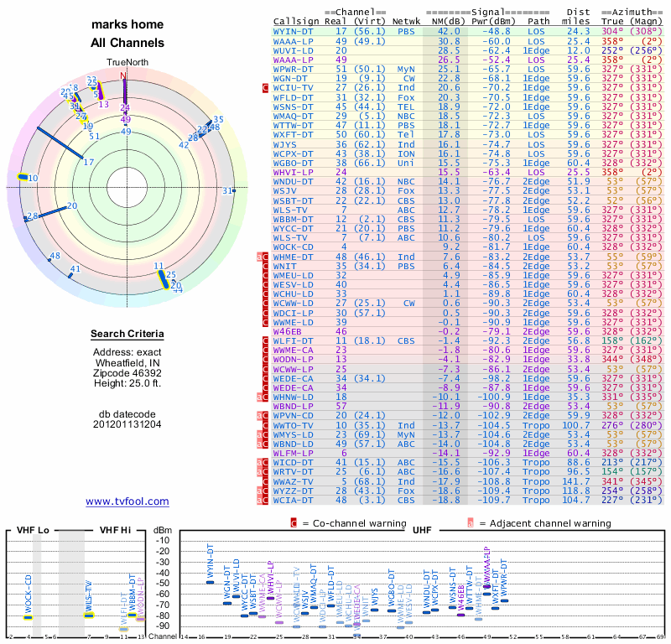Click the co-channel warning icon beside WCIU-TV
671x644 pixels.
point(265,88)
